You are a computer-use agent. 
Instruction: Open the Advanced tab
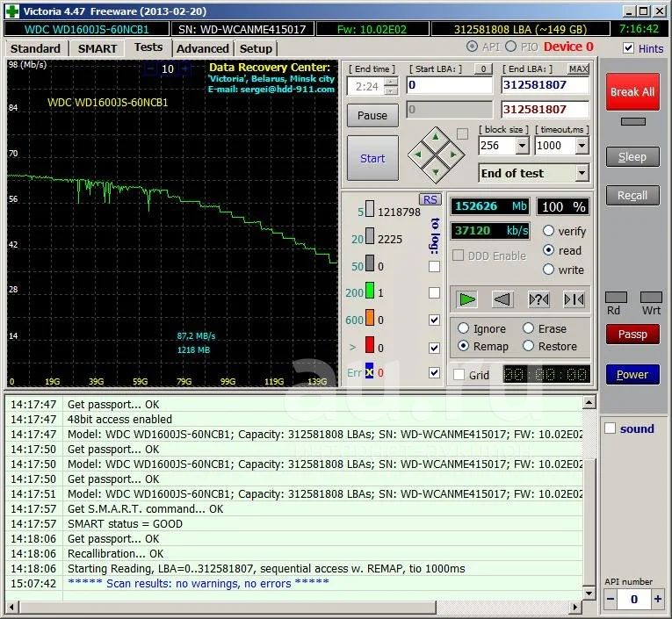203,48
